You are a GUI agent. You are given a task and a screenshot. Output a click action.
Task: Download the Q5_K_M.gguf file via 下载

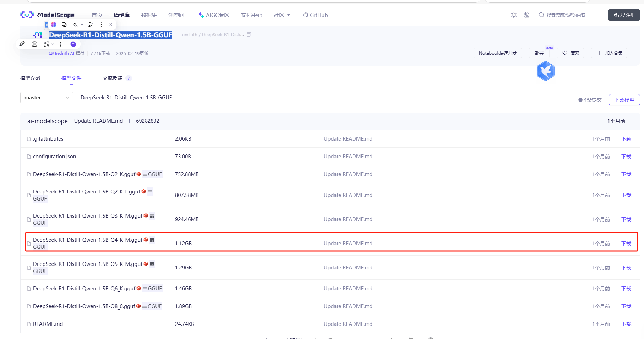626,268
